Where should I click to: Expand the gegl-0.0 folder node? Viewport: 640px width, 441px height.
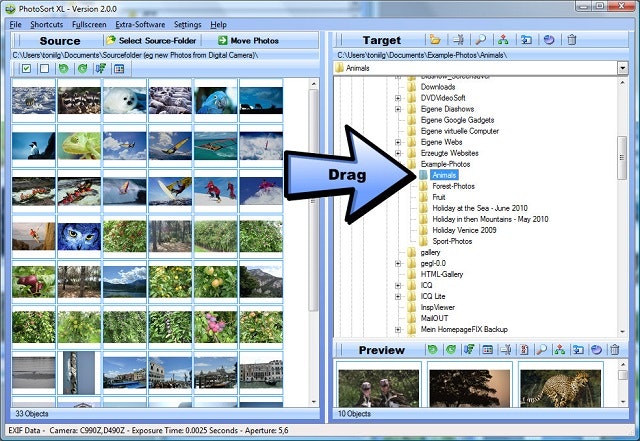tap(398, 263)
